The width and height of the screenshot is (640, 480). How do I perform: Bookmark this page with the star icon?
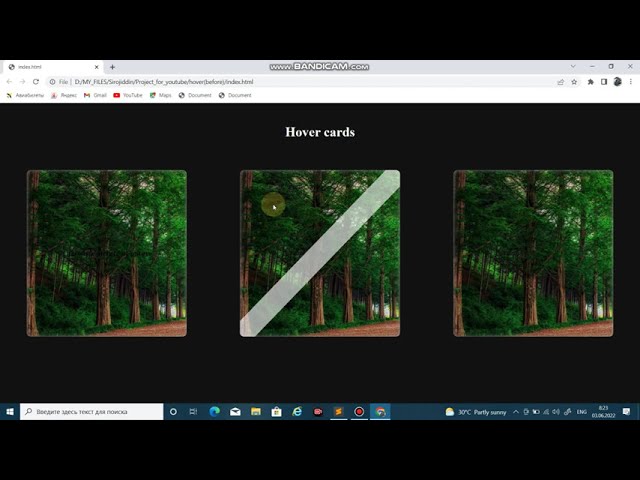(x=574, y=82)
